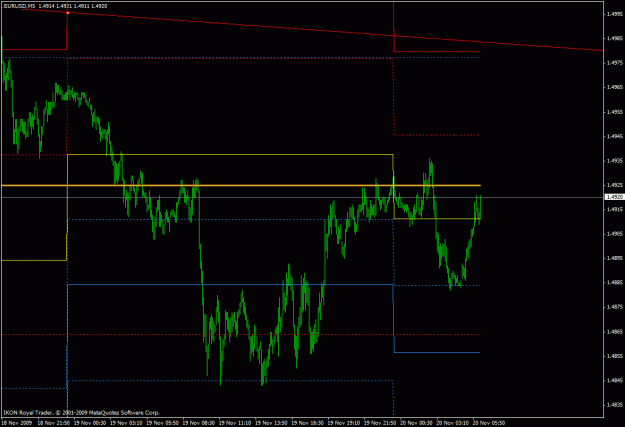Click the 19 Nov 08:30 time label
The image size is (625, 427).
click(199, 423)
